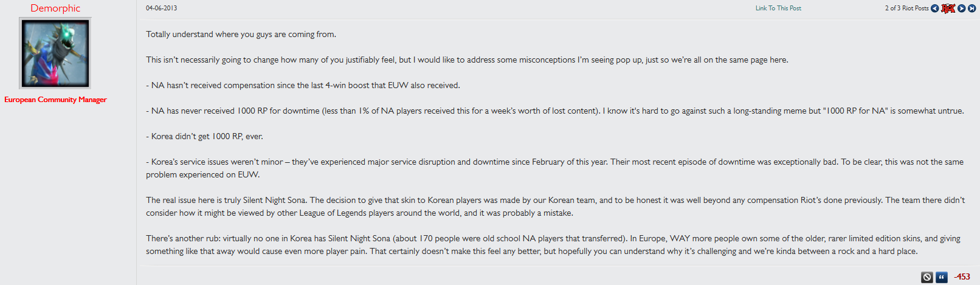Click the 'NA has never received 1000 RP' line
Viewport: 980px width, 285px height.
(555, 111)
